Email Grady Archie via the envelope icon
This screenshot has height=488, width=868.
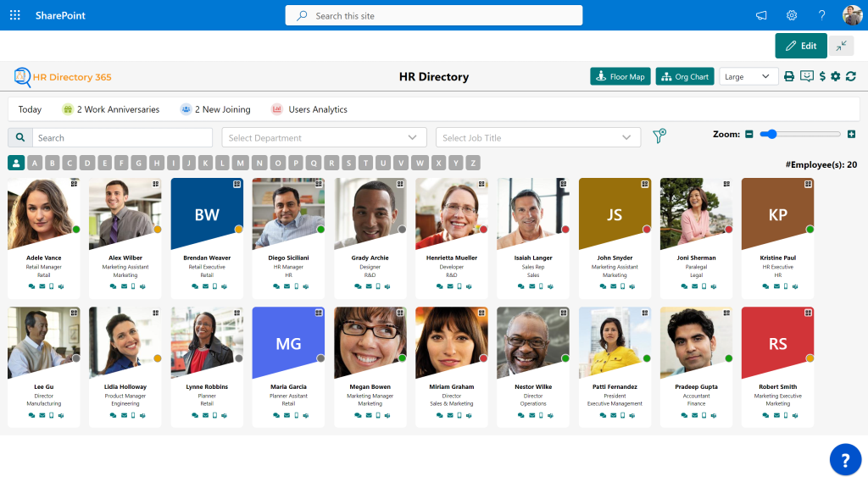click(x=368, y=286)
